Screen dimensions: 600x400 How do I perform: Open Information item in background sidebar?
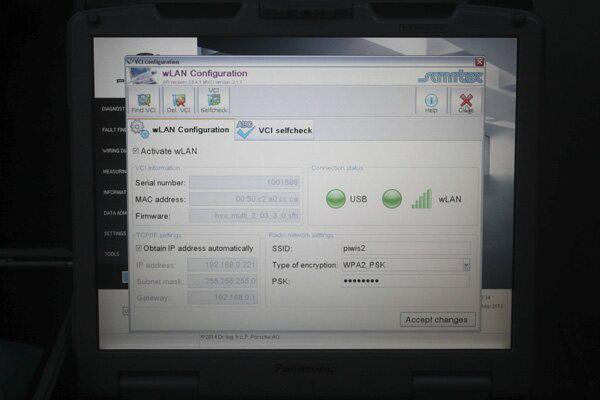[x=115, y=192]
